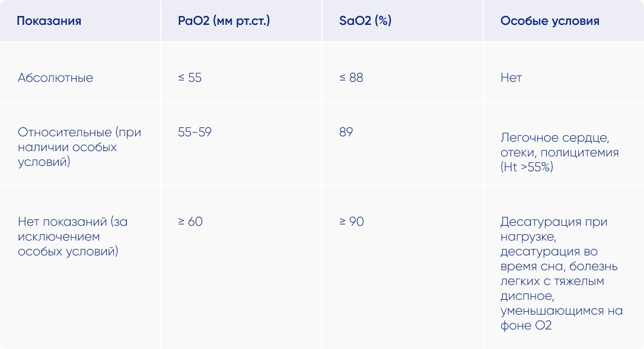Click the "Нет" special conditions cell
The height and width of the screenshot is (349, 644).
[x=511, y=78]
